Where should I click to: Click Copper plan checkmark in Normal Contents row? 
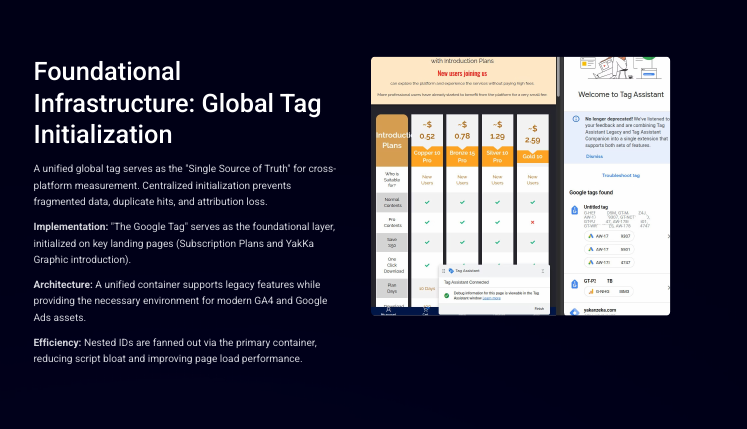click(427, 202)
